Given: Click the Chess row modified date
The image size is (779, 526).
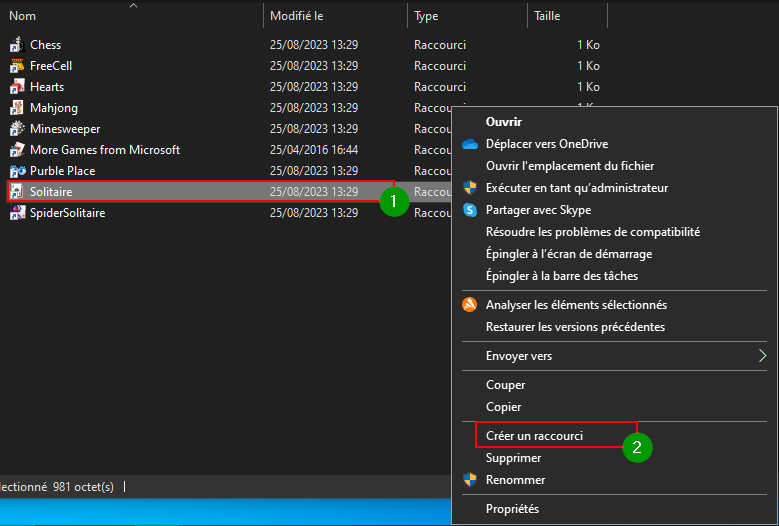Looking at the screenshot, I should [314, 45].
